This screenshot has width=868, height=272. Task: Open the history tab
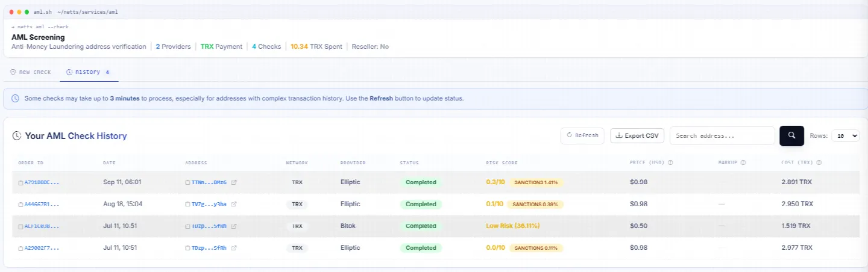tap(89, 72)
